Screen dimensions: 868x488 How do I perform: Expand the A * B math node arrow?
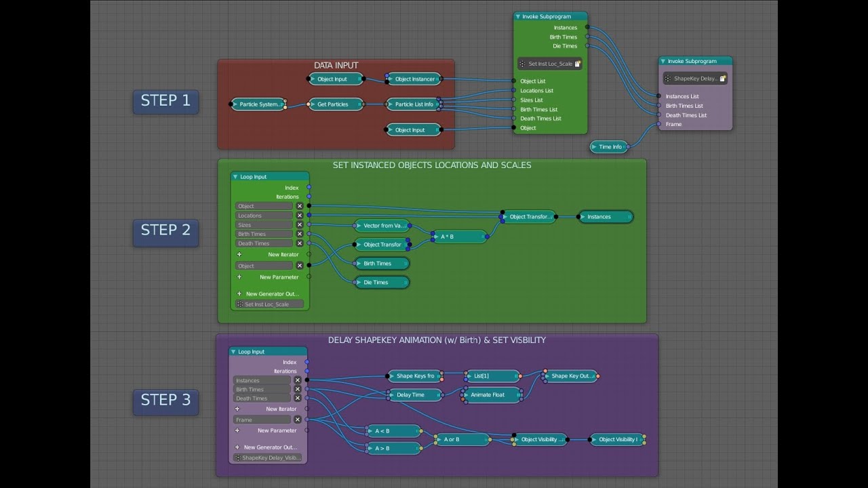[x=437, y=237]
